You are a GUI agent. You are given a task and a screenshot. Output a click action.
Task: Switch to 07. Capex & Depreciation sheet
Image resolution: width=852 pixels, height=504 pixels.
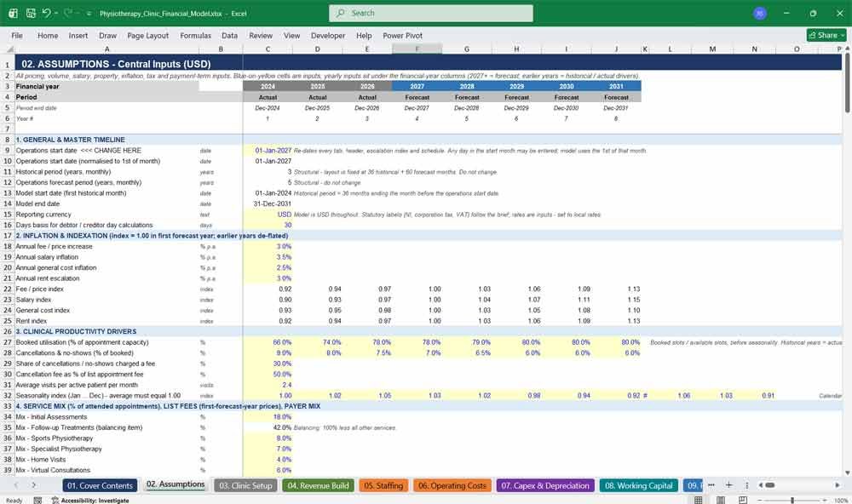[545, 485]
